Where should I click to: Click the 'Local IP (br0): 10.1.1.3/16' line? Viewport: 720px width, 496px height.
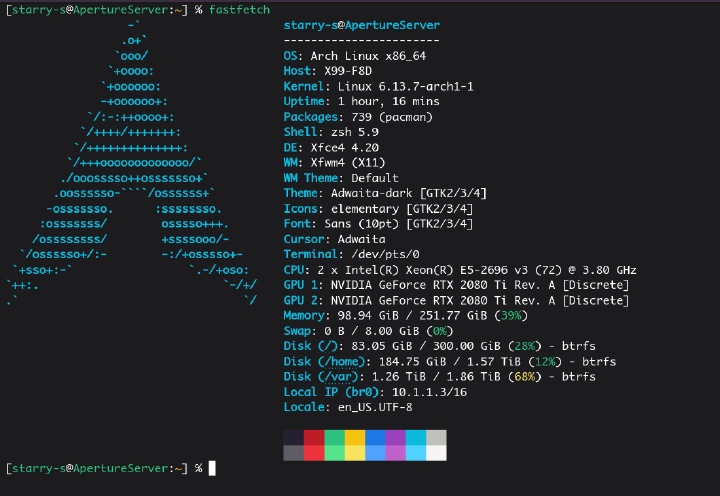[375, 392]
